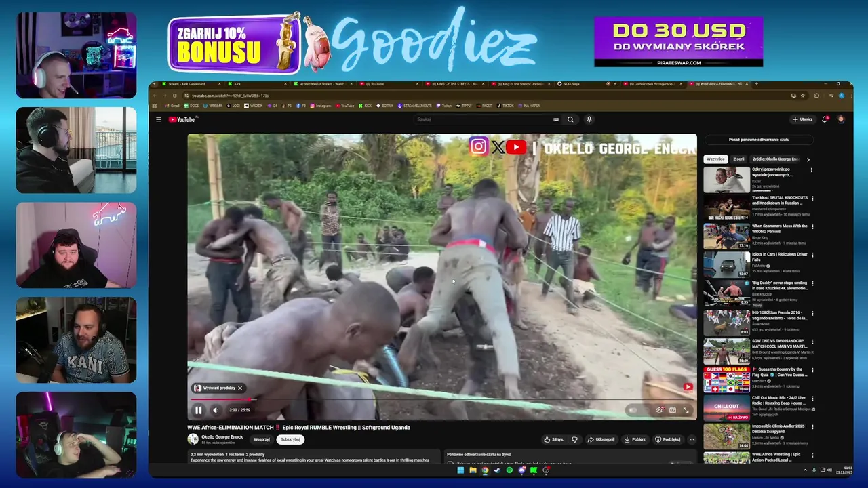Close the 'Wyświetl produkty' overlay
This screenshot has width=868, height=488.
[239, 388]
